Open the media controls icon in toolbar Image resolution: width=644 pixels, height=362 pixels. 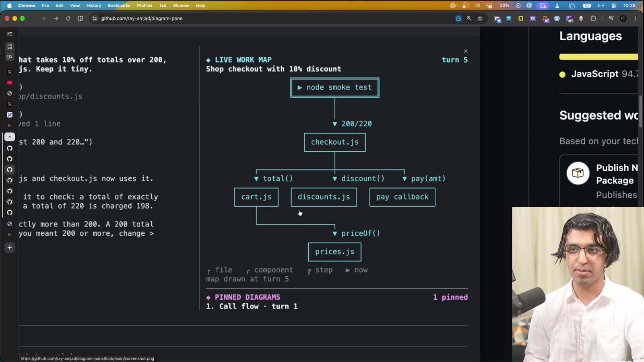tap(611, 19)
